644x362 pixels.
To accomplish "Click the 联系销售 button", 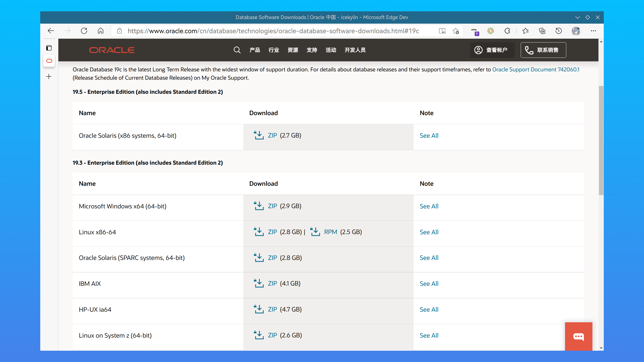I will (x=543, y=50).
